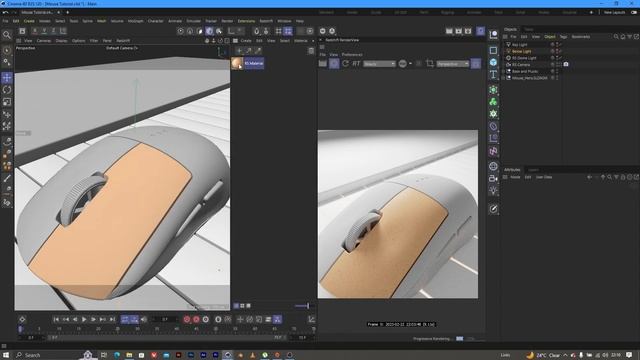
Task: Open the Window menu
Action: pos(284,21)
